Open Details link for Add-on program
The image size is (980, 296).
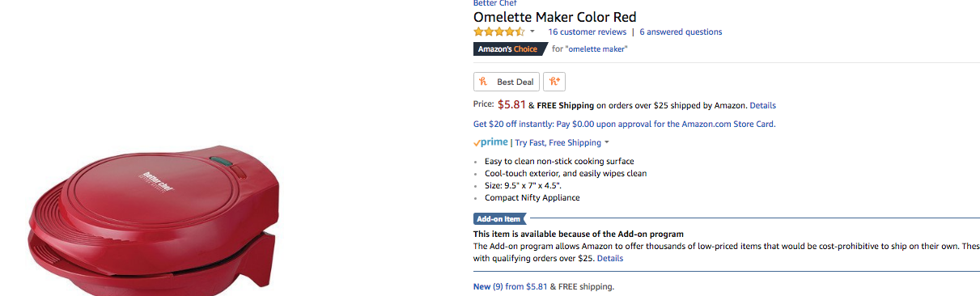click(x=610, y=259)
